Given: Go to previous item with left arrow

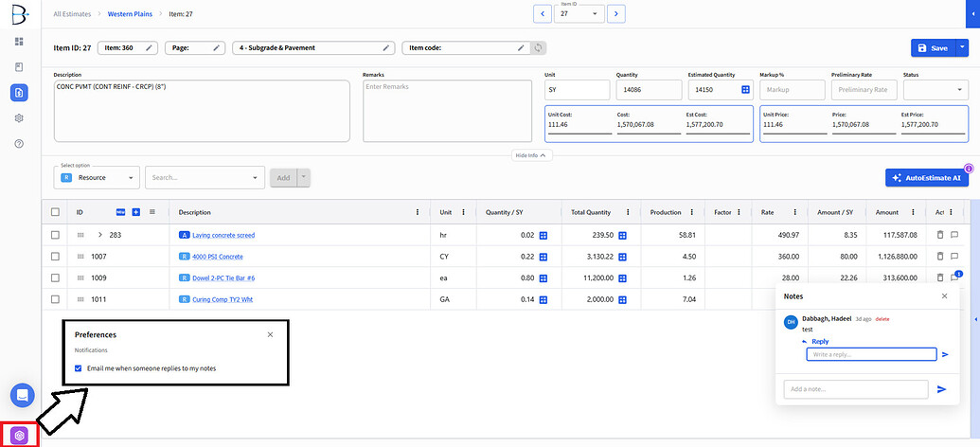Looking at the screenshot, I should [542, 14].
